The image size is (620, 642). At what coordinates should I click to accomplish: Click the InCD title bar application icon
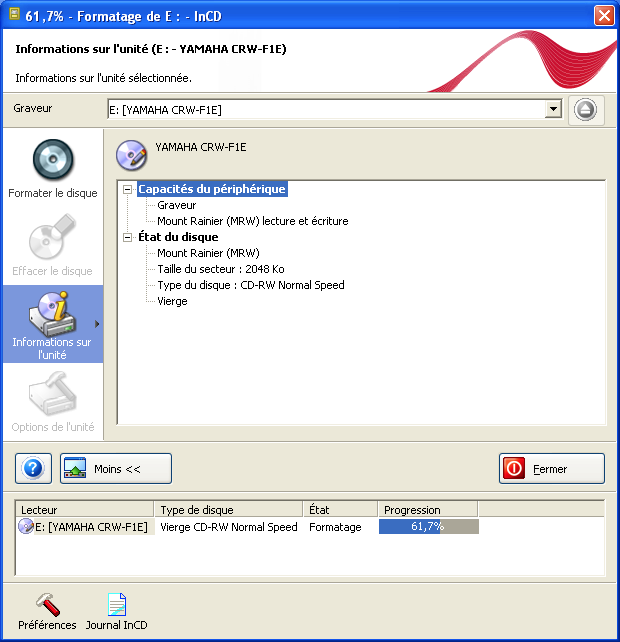point(14,14)
